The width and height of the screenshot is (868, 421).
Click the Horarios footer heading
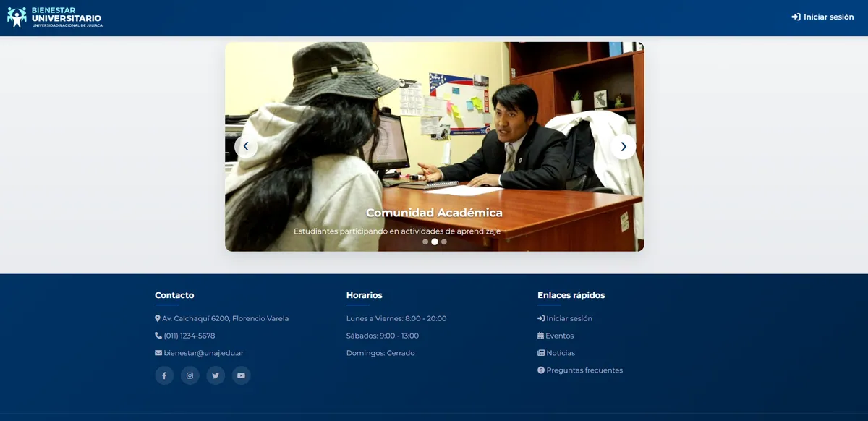coord(365,295)
